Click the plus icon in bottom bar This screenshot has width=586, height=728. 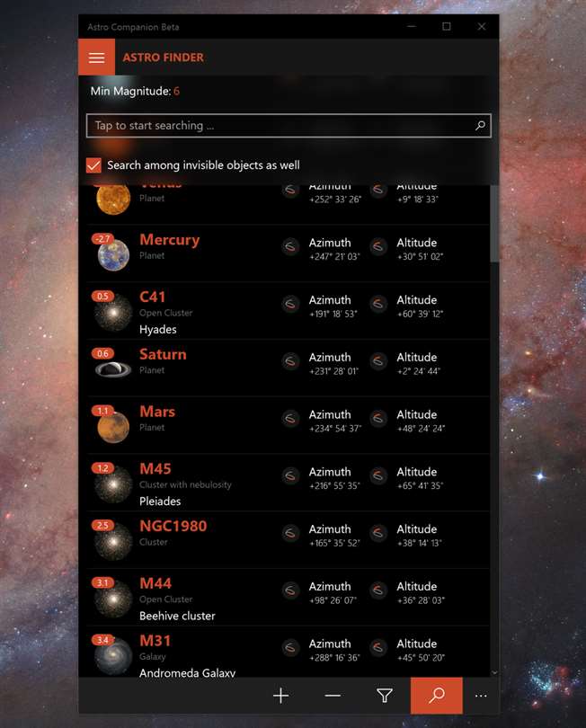pos(281,696)
